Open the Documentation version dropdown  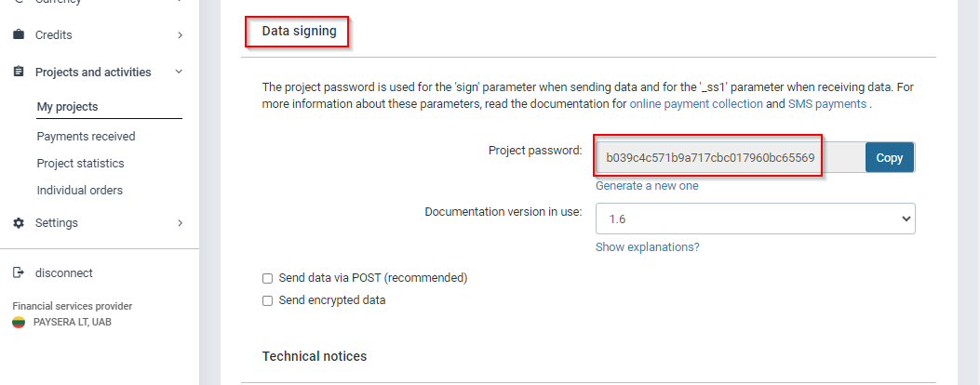(x=755, y=219)
